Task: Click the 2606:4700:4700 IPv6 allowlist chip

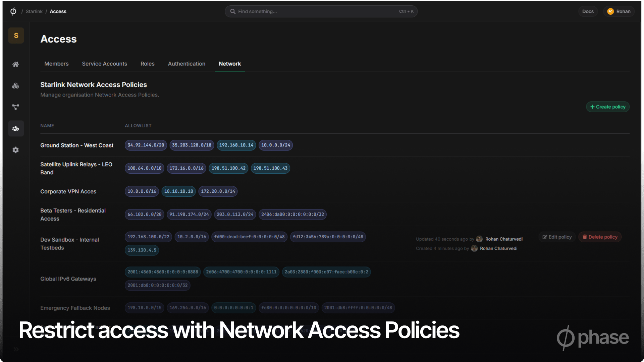Action: 241,272
